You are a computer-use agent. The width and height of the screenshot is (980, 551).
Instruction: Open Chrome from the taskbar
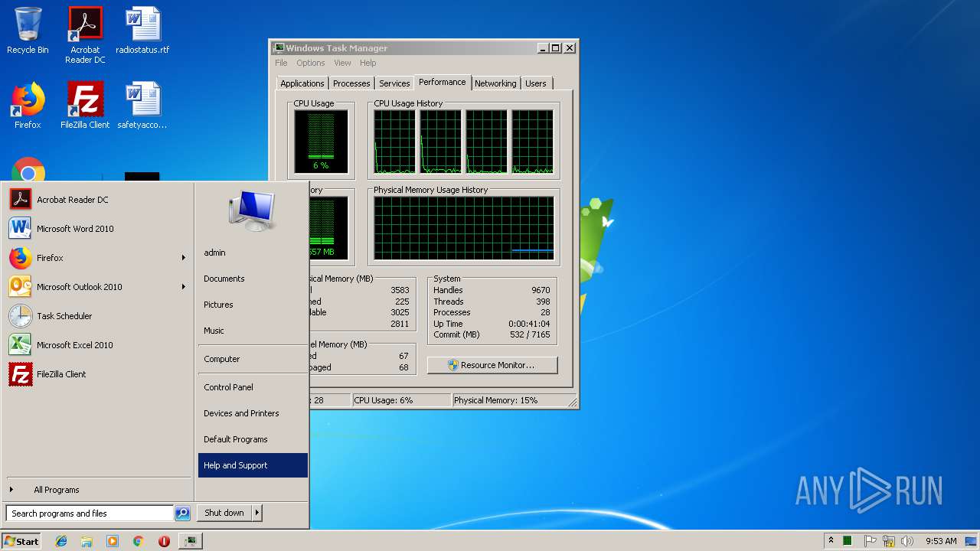coord(138,541)
